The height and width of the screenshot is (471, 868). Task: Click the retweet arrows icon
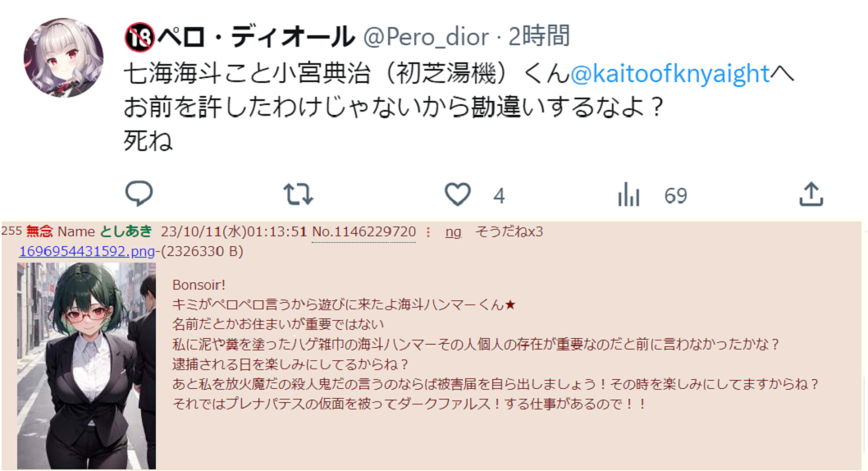coord(299,194)
